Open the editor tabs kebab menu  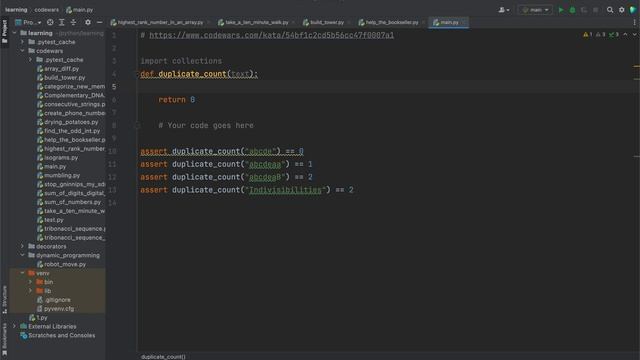(634, 22)
